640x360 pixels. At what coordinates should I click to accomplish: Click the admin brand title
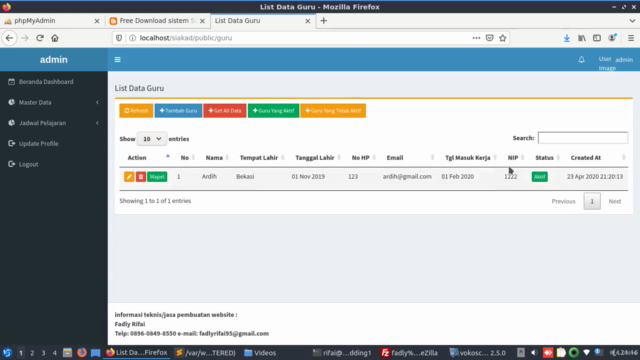click(53, 60)
